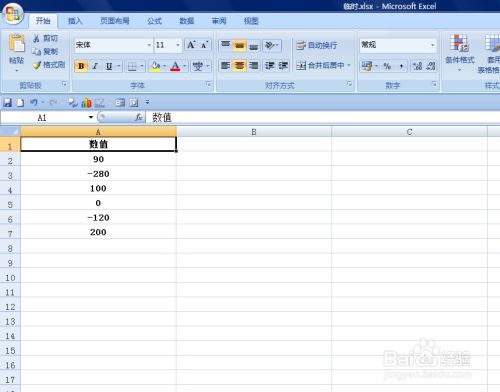Apply accounting number format icon
The height and width of the screenshot is (392, 500).
pyautogui.click(x=367, y=66)
